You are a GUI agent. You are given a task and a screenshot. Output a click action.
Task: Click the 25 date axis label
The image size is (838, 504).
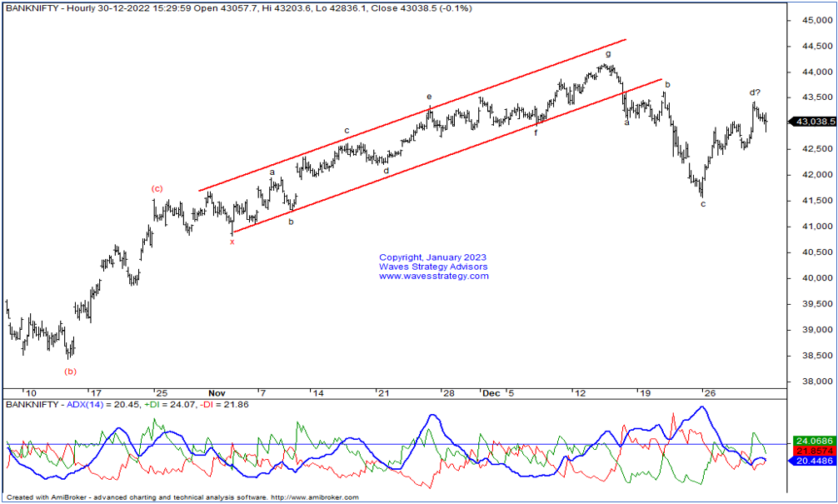[x=161, y=393]
